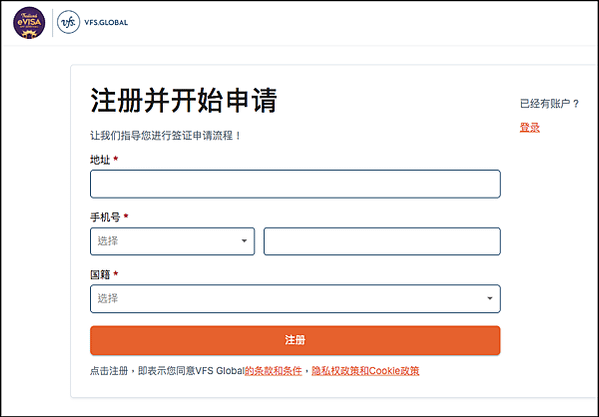The height and width of the screenshot is (417, 599).
Task: Open the 手机号 country code 选择 dropdown
Action: point(172,241)
